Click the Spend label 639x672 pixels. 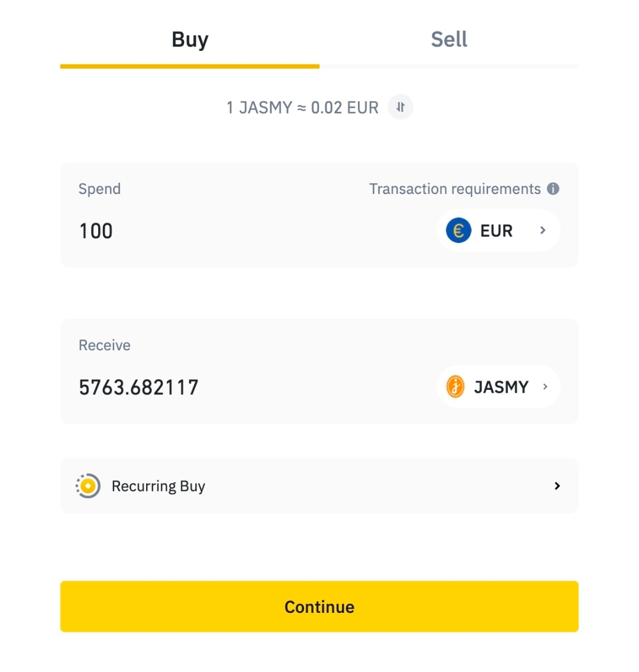point(99,189)
